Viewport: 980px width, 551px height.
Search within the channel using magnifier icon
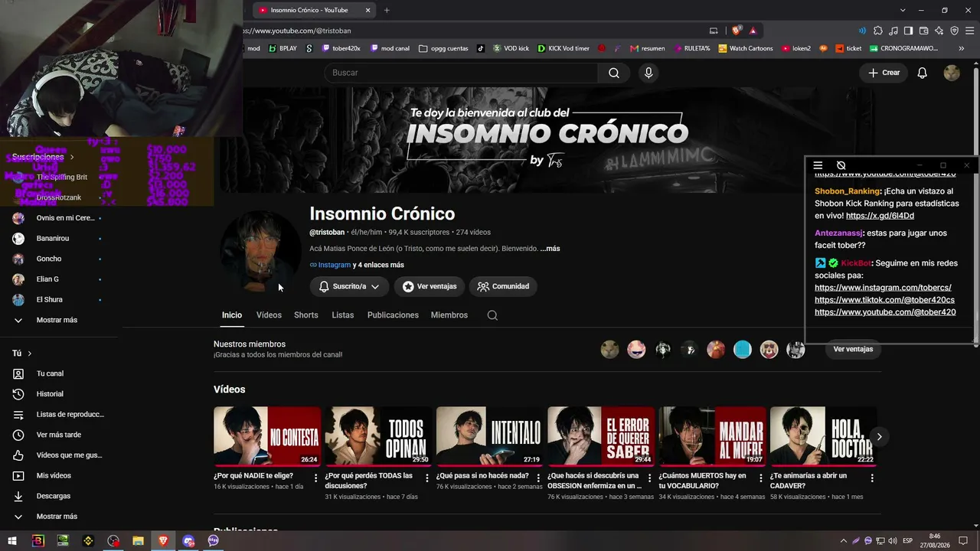492,315
